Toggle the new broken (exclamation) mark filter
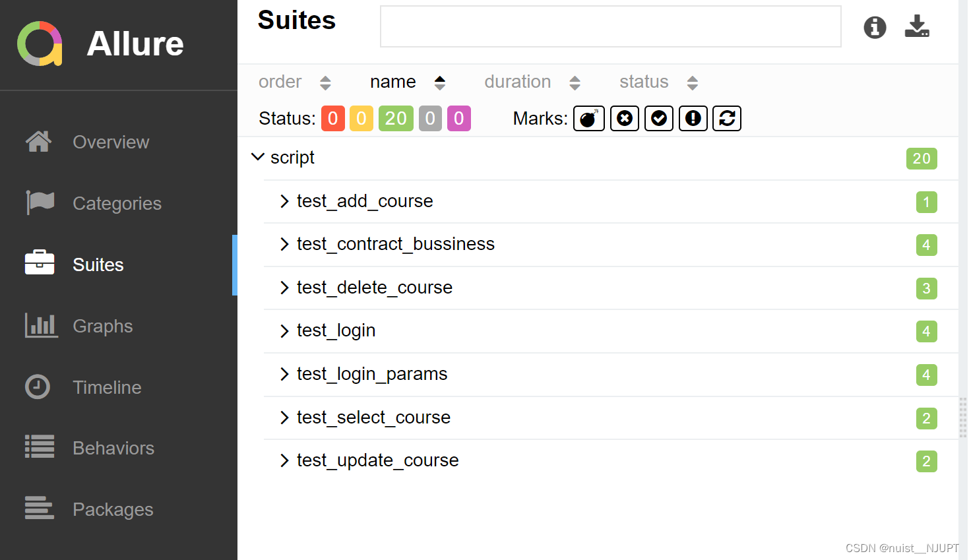This screenshot has width=969, height=560. pos(693,119)
